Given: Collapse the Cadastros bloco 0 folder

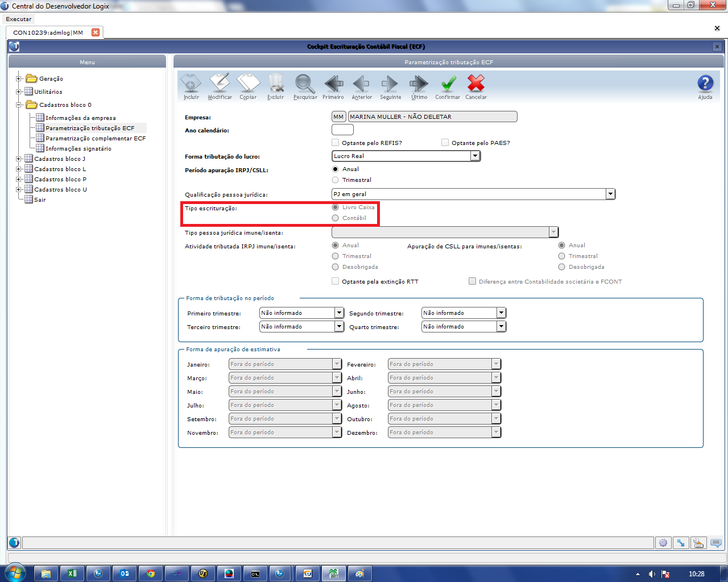Looking at the screenshot, I should pyautogui.click(x=19, y=105).
